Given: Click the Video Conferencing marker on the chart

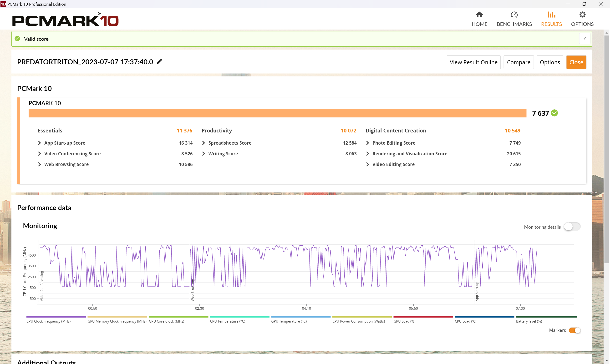Looking at the screenshot, I should tap(42, 286).
